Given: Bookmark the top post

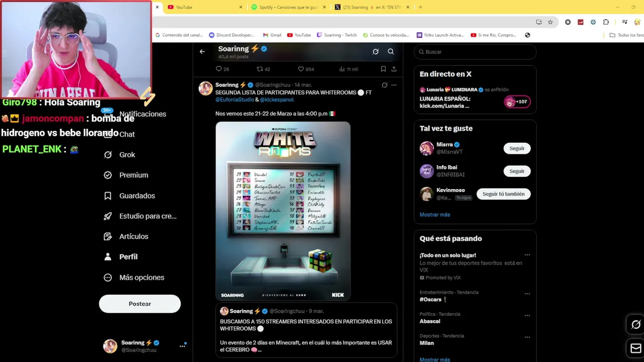Looking at the screenshot, I should [383, 69].
